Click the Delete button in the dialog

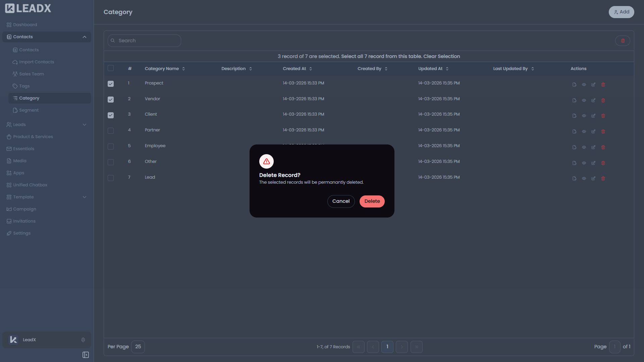click(372, 201)
